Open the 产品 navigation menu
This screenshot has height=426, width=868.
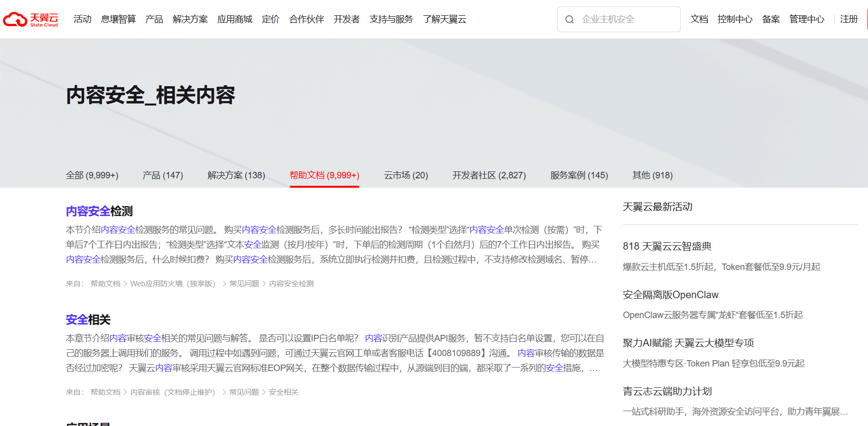154,19
